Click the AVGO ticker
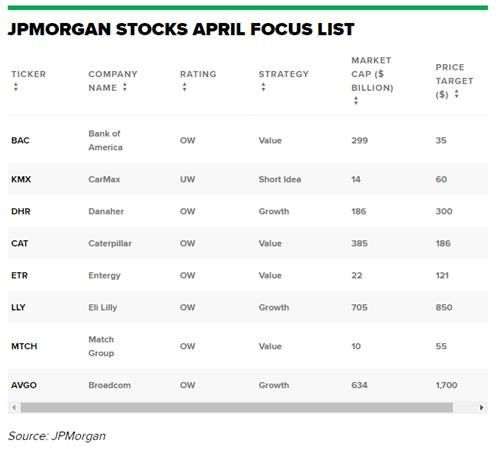 coord(24,385)
